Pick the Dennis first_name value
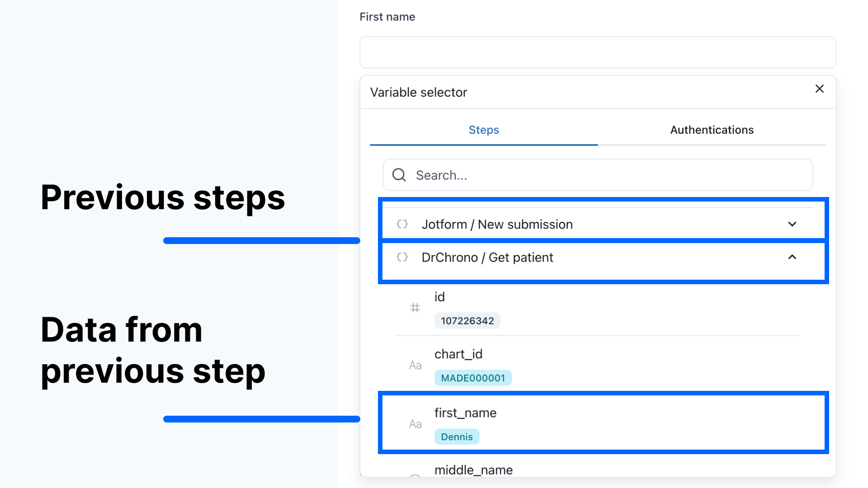The width and height of the screenshot is (868, 488). (457, 436)
